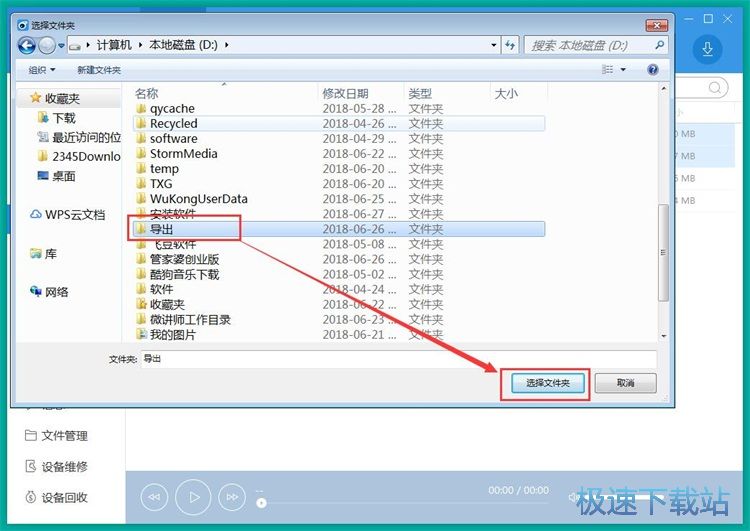750x531 pixels.
Task: Click 新建文件夹 button
Action: pos(99,70)
